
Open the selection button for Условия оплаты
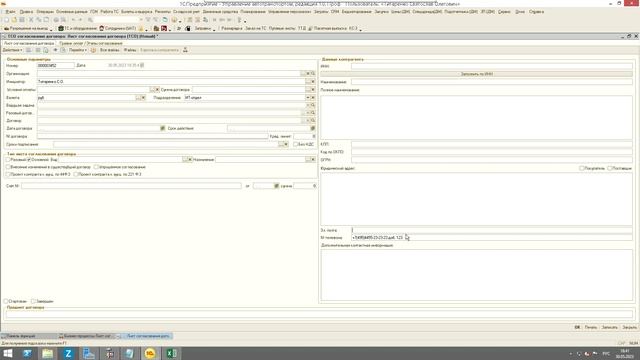(x=152, y=89)
